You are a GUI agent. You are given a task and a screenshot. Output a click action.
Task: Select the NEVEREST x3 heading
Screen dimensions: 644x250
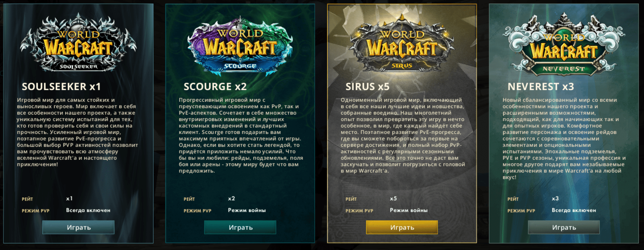(x=541, y=87)
